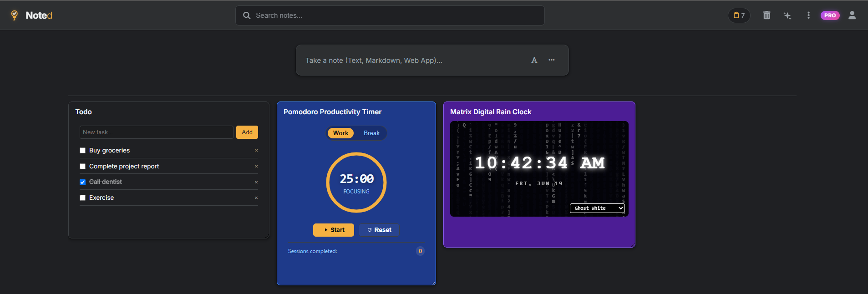Open note options ellipsis in note composer
The image size is (868, 294).
pyautogui.click(x=552, y=60)
